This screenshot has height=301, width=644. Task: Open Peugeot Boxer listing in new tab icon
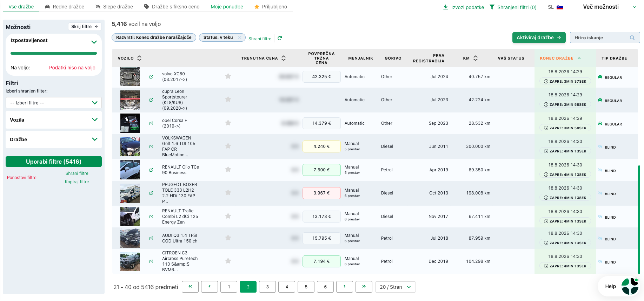coord(151,193)
